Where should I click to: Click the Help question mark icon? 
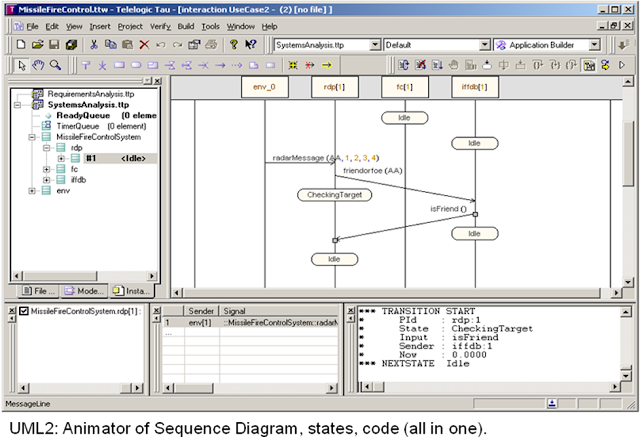coord(233,44)
